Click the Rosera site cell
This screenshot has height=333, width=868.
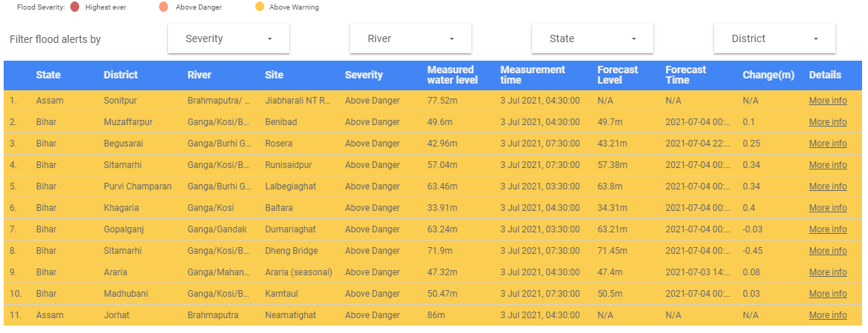(x=278, y=144)
